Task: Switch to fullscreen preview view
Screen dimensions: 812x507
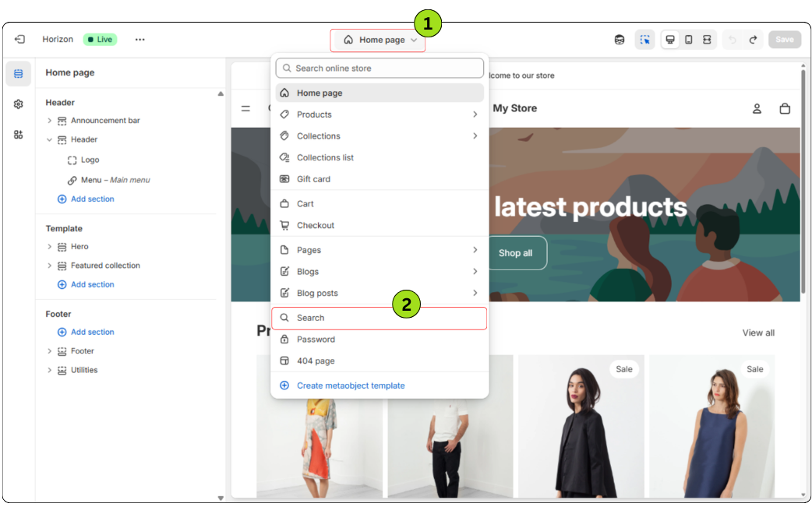Action: (707, 40)
